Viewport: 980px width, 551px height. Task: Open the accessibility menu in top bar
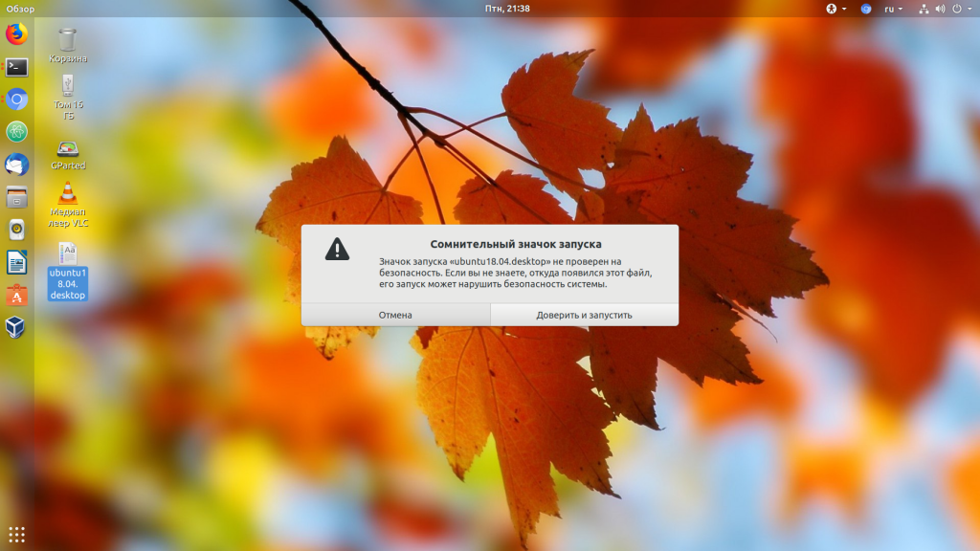tap(835, 9)
